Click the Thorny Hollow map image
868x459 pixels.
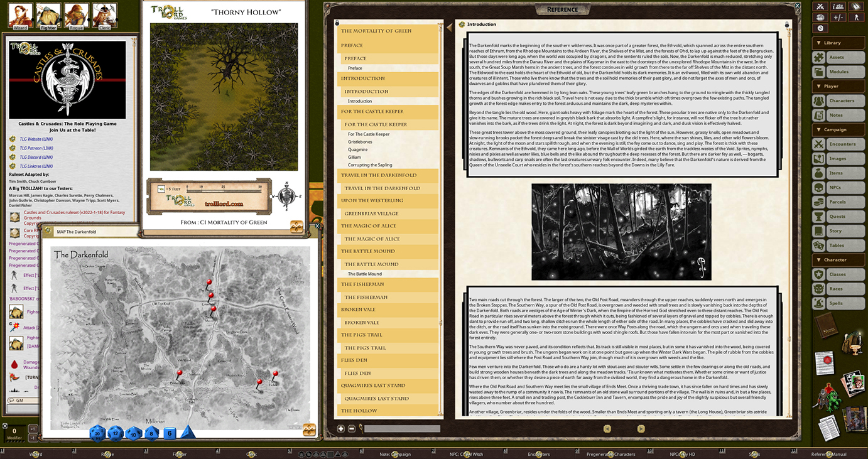coord(224,97)
